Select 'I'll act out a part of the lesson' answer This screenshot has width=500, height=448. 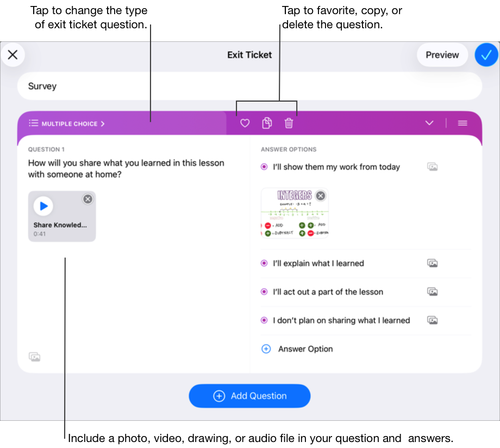pyautogui.click(x=263, y=291)
